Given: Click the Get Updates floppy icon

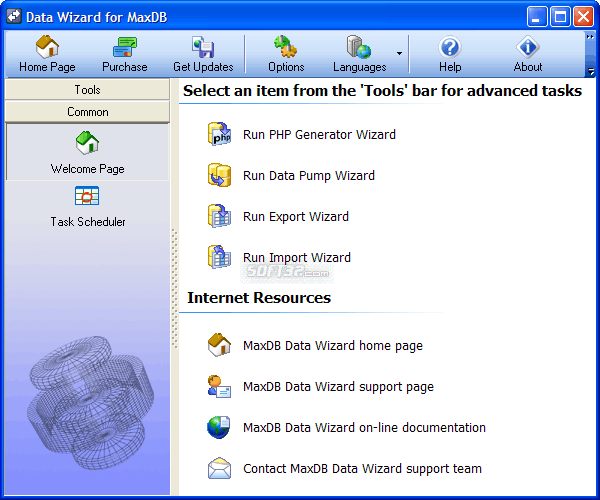Looking at the screenshot, I should [203, 47].
